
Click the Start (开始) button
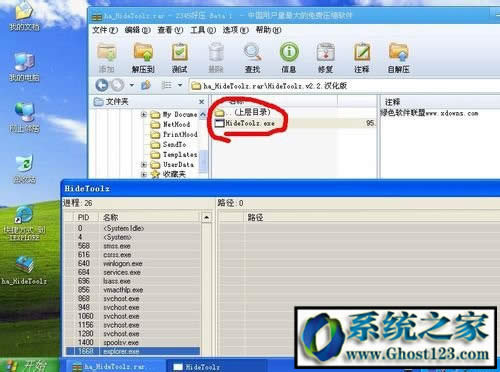29,366
